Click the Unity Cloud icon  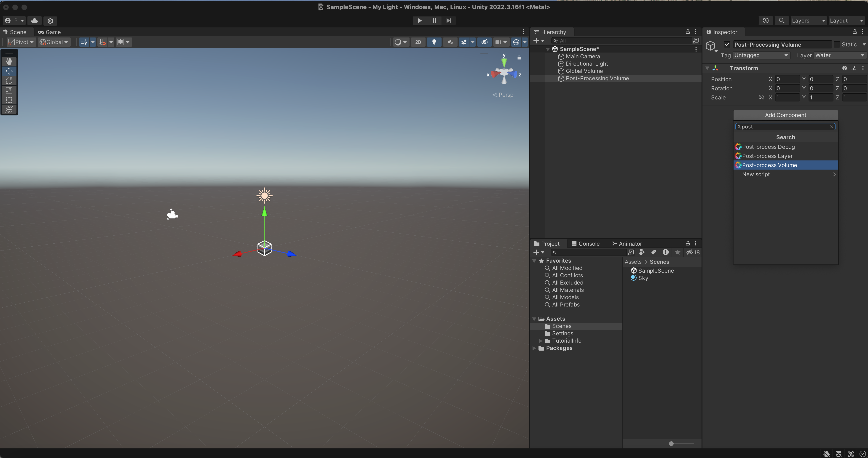pos(34,21)
